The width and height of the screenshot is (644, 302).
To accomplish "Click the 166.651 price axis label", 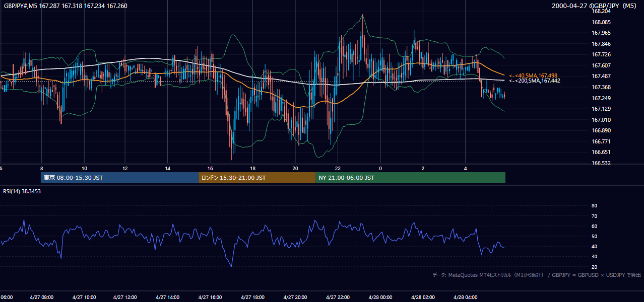I will click(601, 152).
